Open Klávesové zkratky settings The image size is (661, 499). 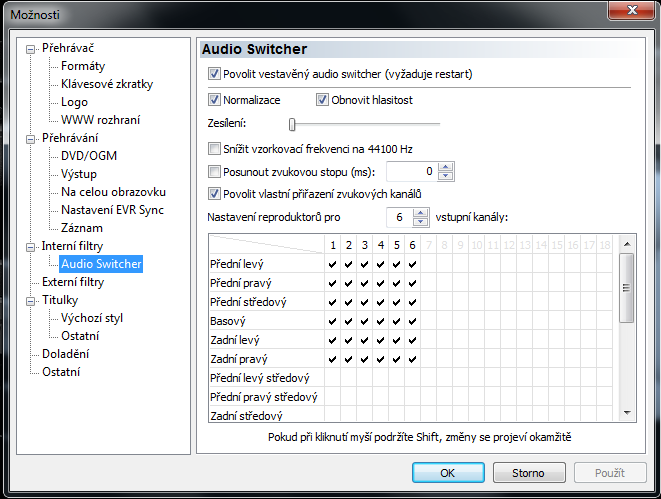[107, 84]
